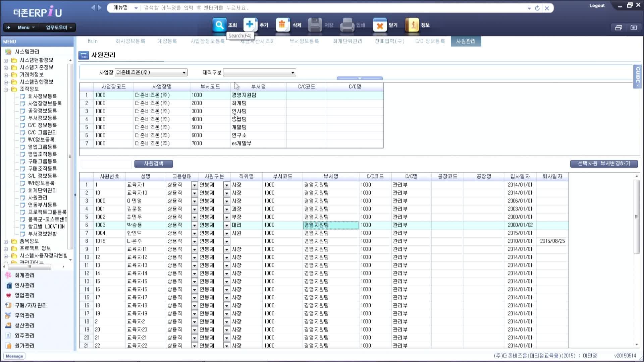Open the Menu dropdown button
Image resolution: width=644 pixels, height=362 pixels.
26,27
